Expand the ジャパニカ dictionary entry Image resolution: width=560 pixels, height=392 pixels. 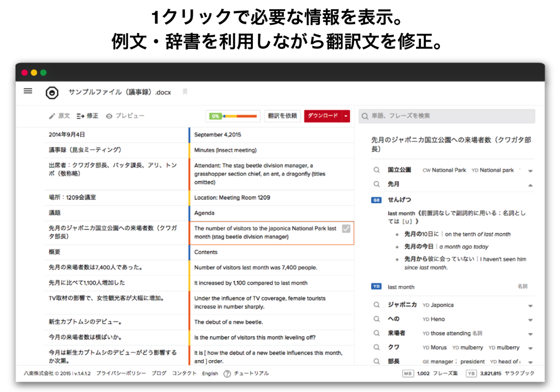click(x=530, y=306)
